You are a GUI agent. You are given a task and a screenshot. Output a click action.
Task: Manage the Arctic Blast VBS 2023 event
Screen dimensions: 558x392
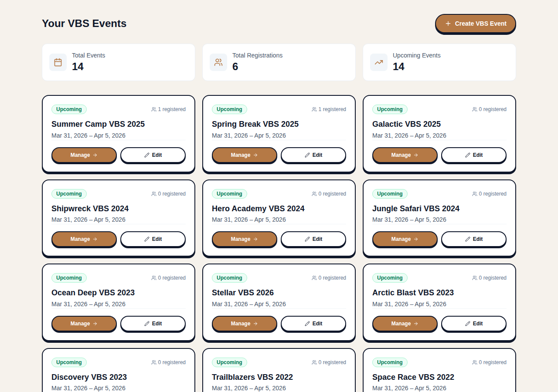[x=405, y=324]
